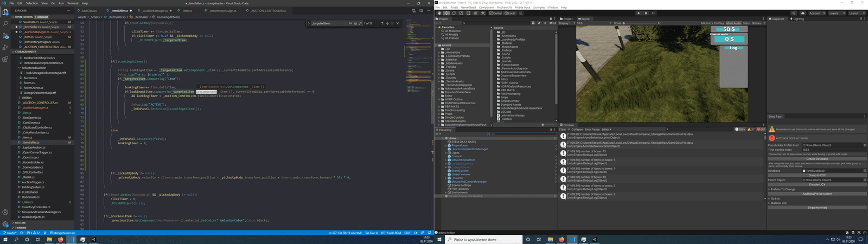Go to previous match in find widget
The image size is (868, 244).
[382, 23]
